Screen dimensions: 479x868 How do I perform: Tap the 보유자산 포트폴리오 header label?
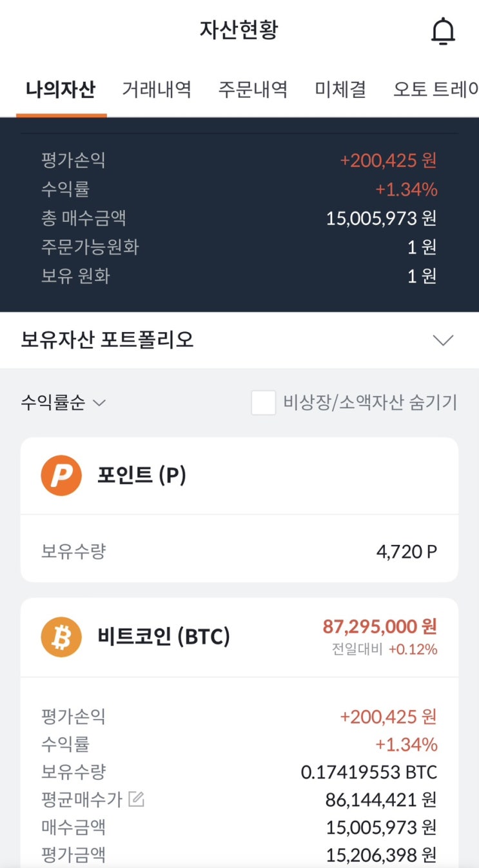tap(107, 340)
